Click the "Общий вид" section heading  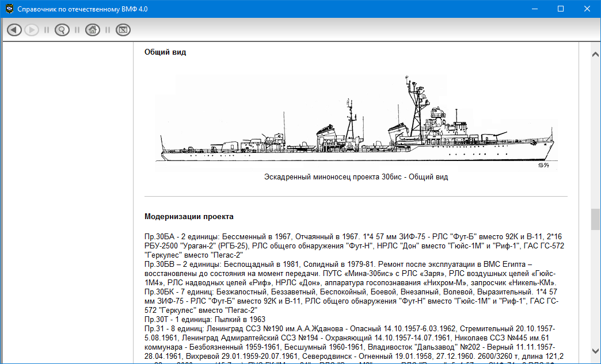(x=165, y=52)
